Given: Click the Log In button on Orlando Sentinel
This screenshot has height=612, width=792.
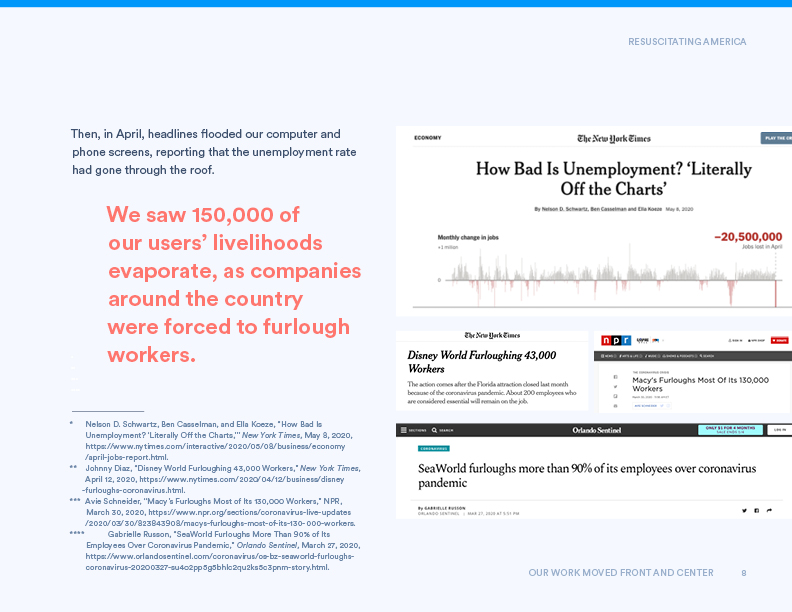Looking at the screenshot, I should pos(780,430).
